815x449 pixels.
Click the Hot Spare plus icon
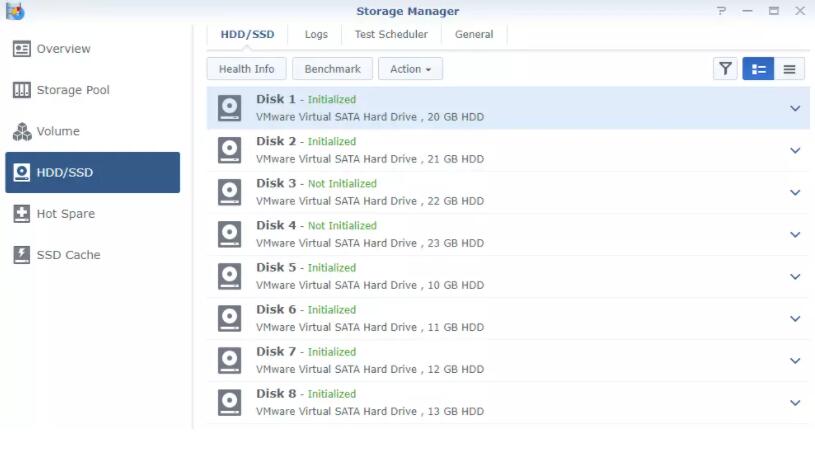(x=21, y=214)
